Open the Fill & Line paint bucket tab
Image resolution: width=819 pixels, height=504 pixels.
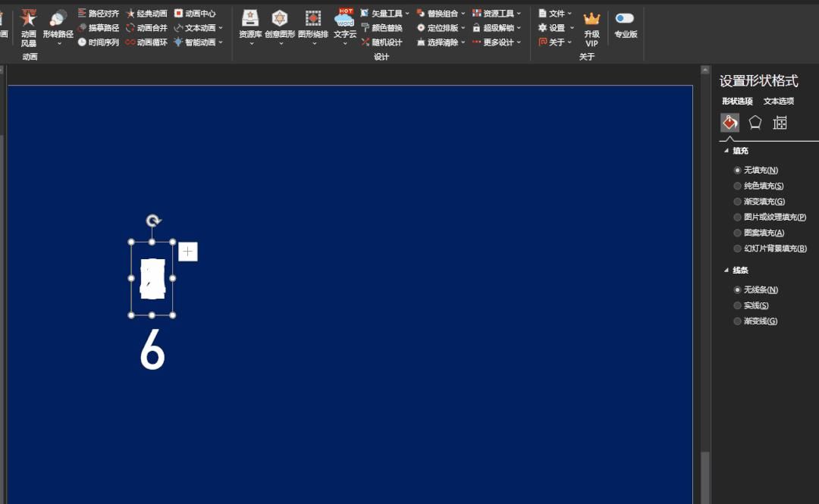pos(730,123)
